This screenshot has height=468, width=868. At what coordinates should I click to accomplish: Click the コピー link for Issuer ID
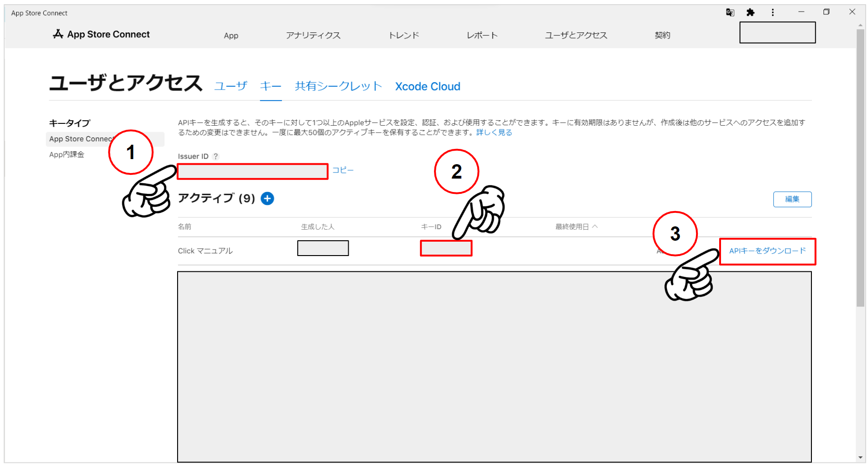[343, 170]
